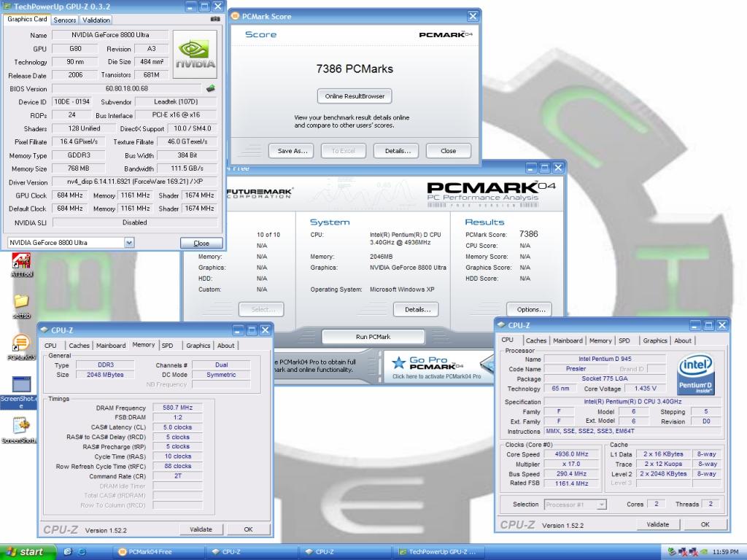Select the ScreenShot.exe desktop icon

[19, 392]
